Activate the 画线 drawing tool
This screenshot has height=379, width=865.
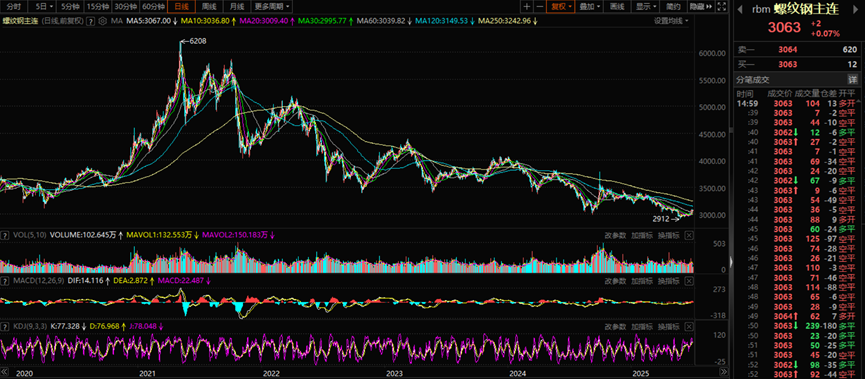pos(618,7)
